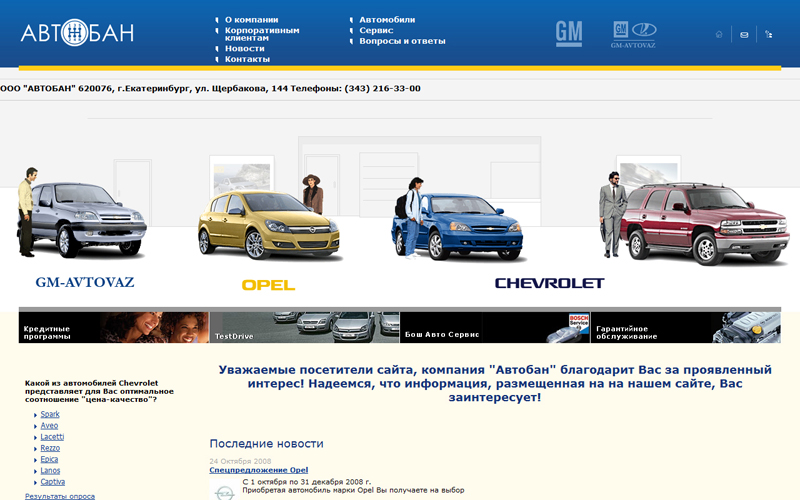Open 'Кредитные программы' banner

coord(113,327)
